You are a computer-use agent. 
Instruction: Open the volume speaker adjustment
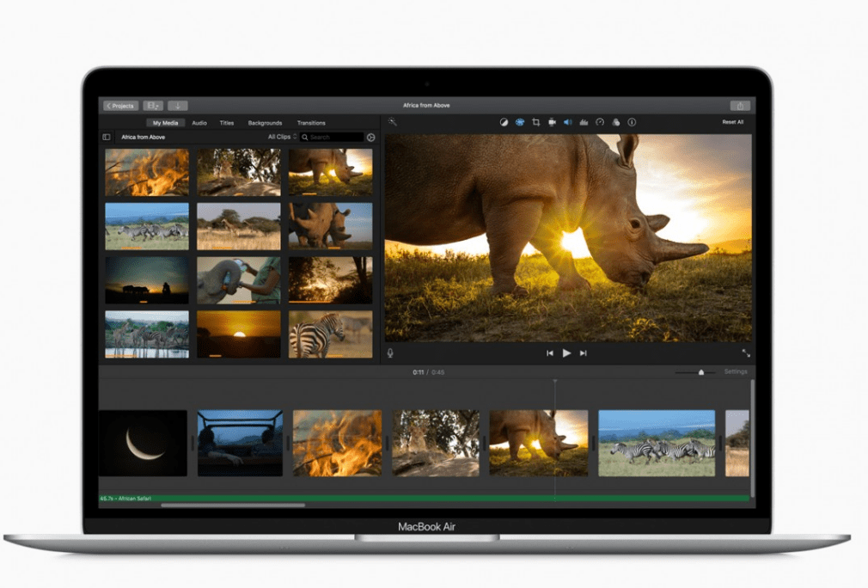point(567,122)
